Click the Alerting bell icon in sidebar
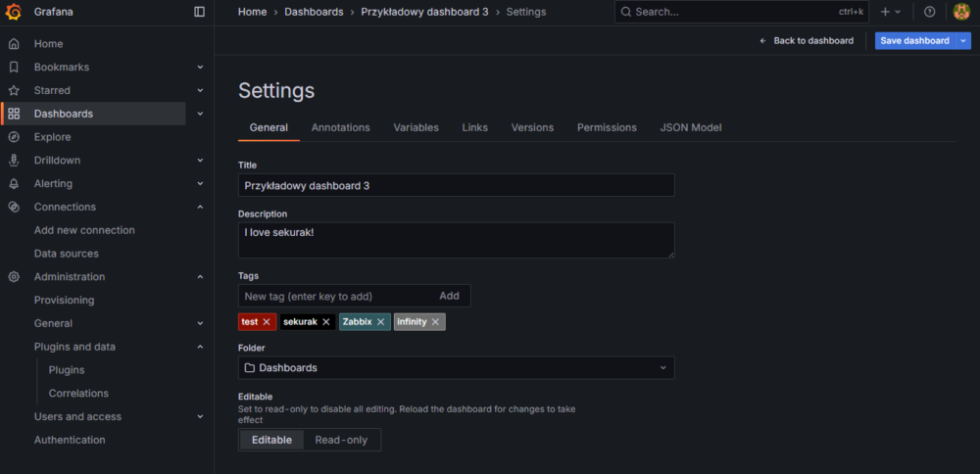 point(14,184)
